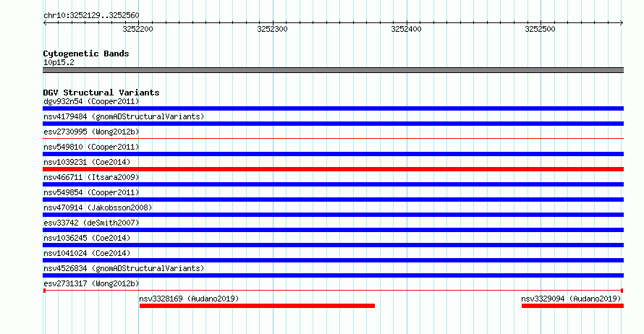This screenshot has height=334, width=644.
Task: Select the blue bar under nsv4179484
Action: 333,124
